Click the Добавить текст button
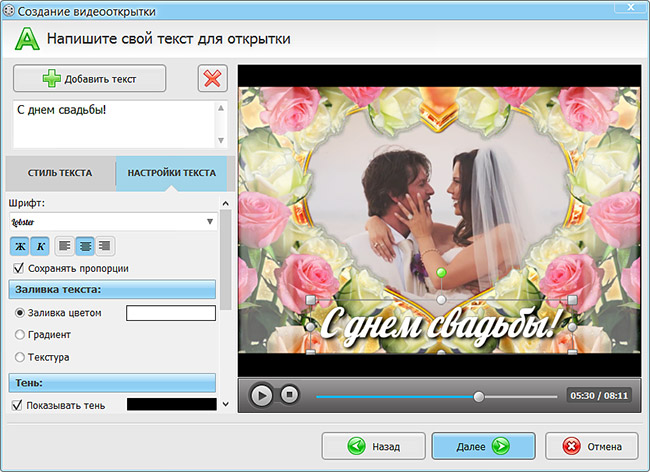Image resolution: width=650 pixels, height=472 pixels. pos(90,78)
